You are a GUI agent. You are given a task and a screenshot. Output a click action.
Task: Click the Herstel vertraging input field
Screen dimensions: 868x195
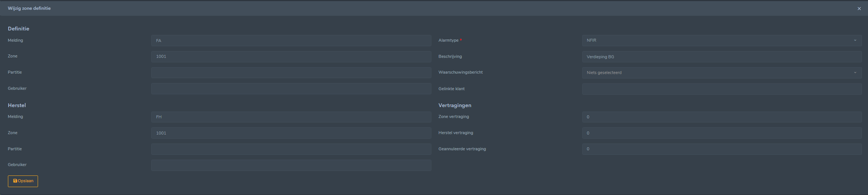(x=722, y=133)
